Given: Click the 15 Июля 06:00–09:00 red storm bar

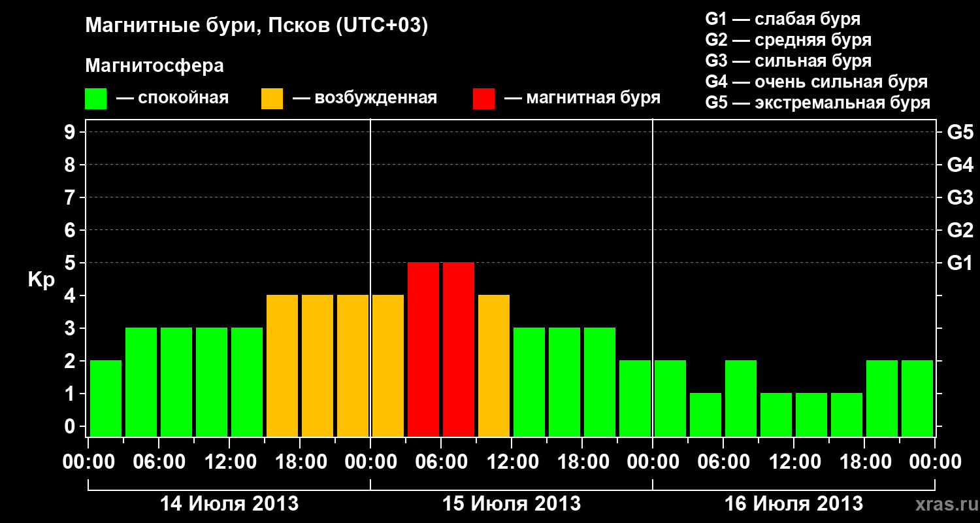Looking at the screenshot, I should point(459,349).
